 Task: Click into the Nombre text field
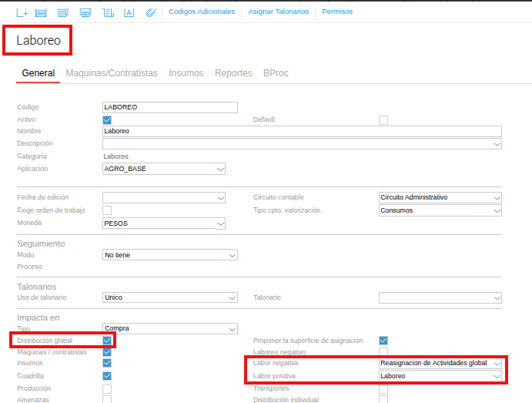pyautogui.click(x=302, y=131)
